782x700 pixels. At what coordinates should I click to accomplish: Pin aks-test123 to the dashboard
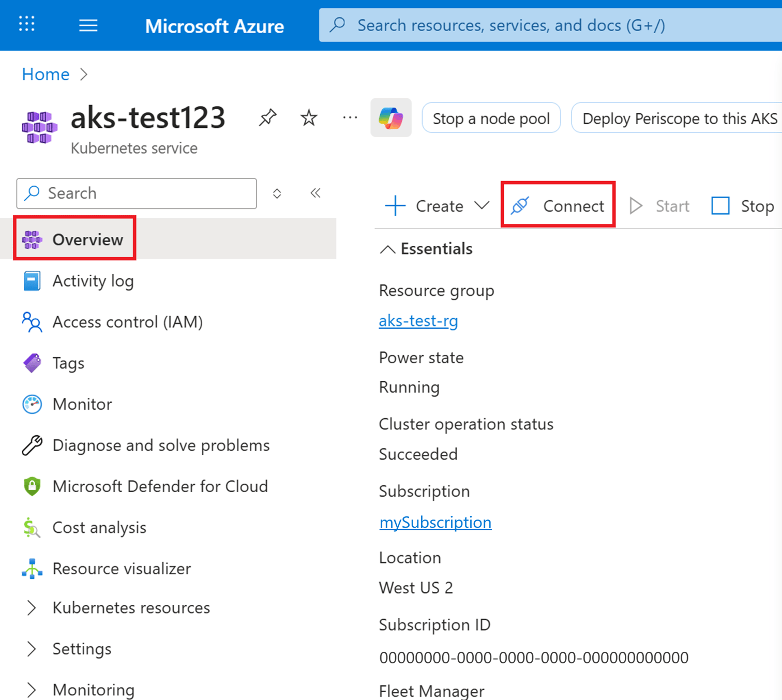tap(267, 118)
